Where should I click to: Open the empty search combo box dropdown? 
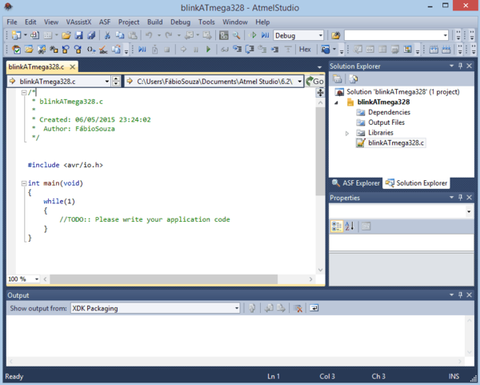445,35
